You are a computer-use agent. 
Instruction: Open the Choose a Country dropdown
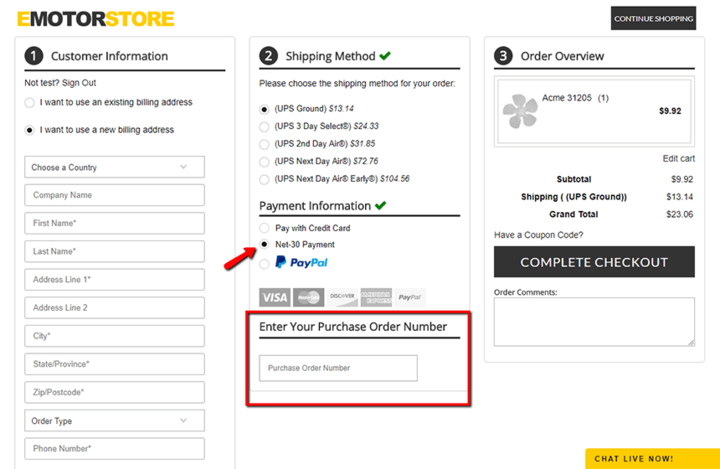pyautogui.click(x=114, y=167)
